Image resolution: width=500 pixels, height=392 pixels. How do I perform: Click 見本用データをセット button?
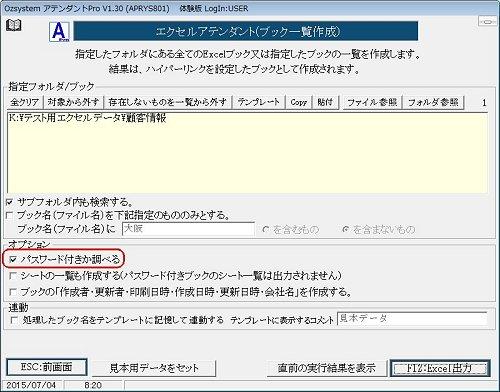tap(154, 368)
